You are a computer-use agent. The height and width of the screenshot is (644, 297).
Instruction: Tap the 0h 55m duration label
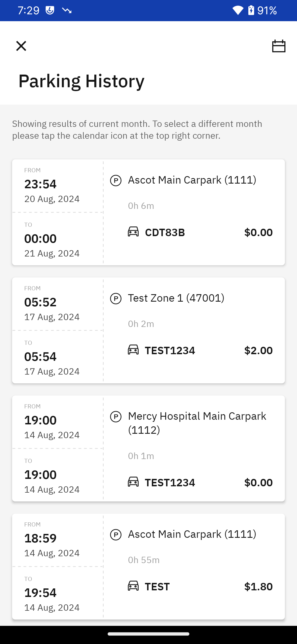click(x=144, y=560)
